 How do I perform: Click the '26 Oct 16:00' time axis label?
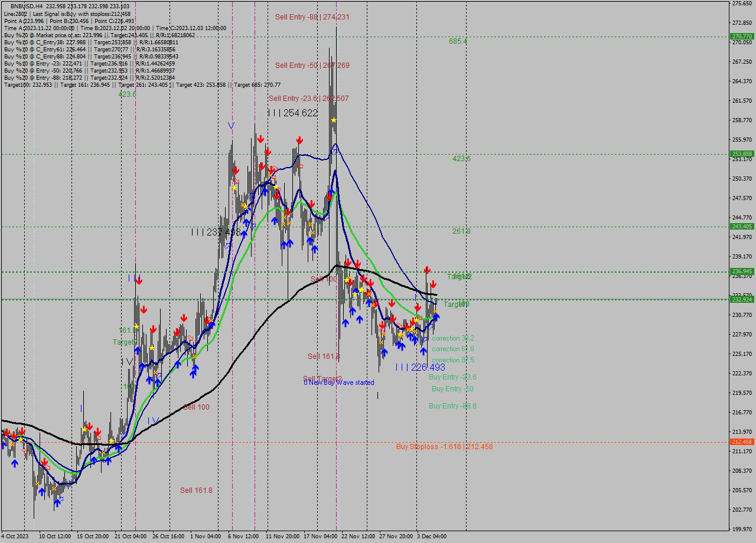169,537
